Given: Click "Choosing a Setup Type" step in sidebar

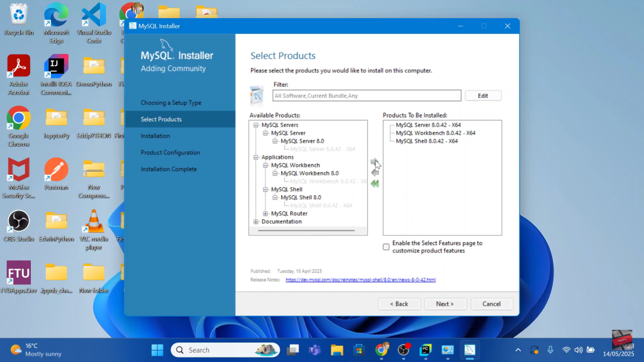Looking at the screenshot, I should [x=171, y=102].
